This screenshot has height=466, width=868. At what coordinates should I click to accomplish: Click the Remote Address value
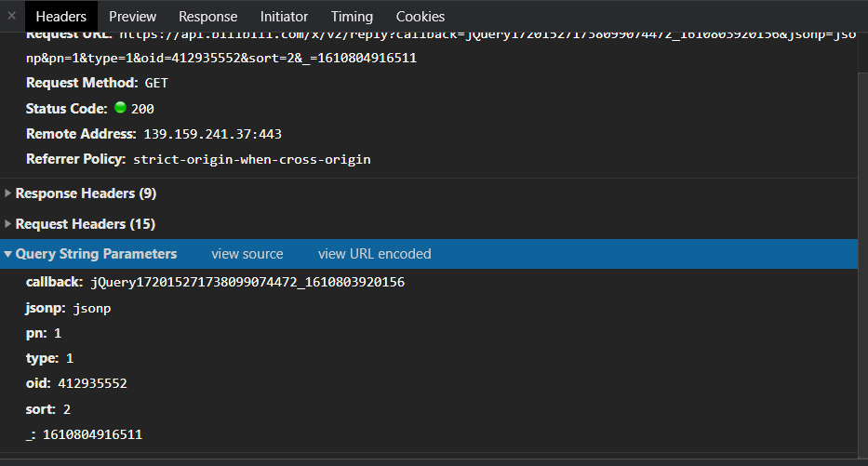coord(212,134)
